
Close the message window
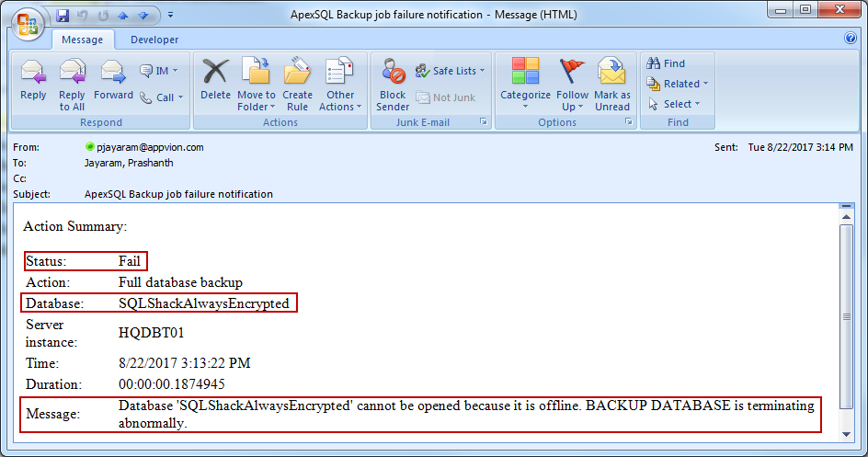tap(839, 9)
